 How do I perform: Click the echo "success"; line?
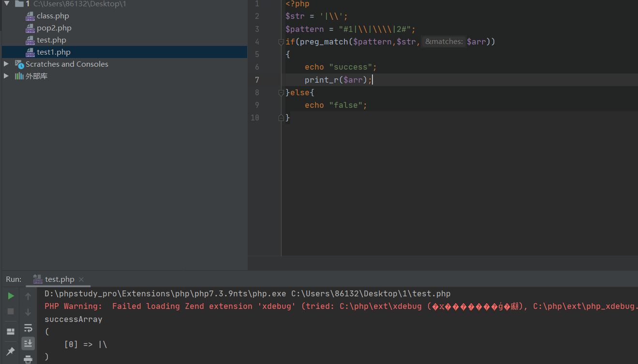pyautogui.click(x=341, y=67)
